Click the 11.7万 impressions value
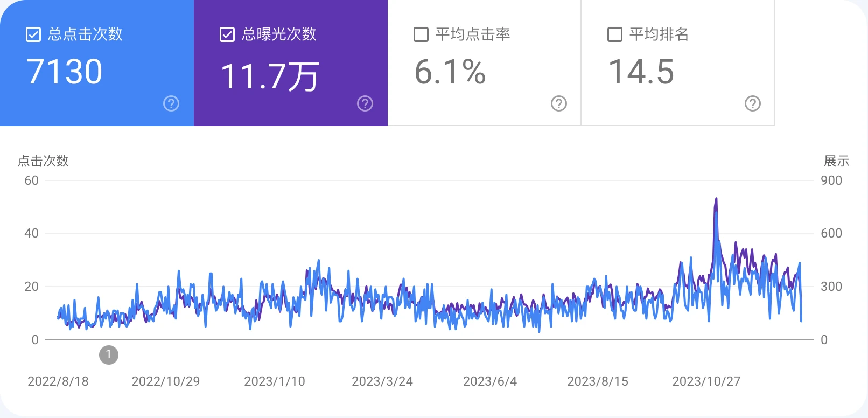 pyautogui.click(x=270, y=76)
